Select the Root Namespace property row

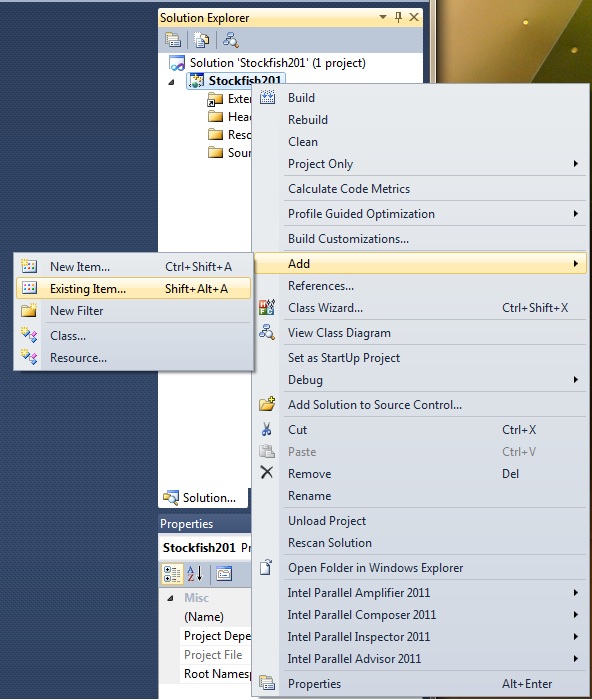coord(217,674)
